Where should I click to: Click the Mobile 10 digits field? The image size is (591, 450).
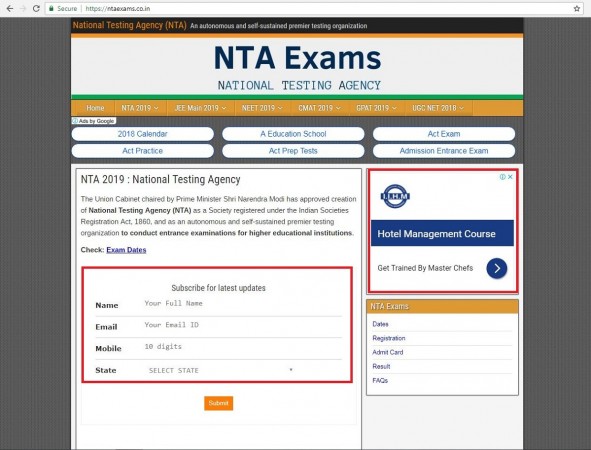coord(242,347)
